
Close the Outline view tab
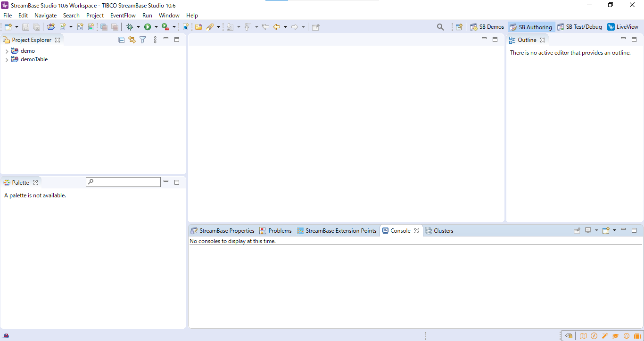[x=543, y=40]
